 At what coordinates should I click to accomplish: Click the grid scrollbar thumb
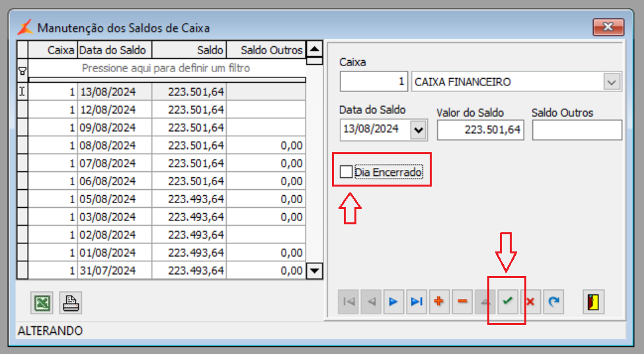315,62
